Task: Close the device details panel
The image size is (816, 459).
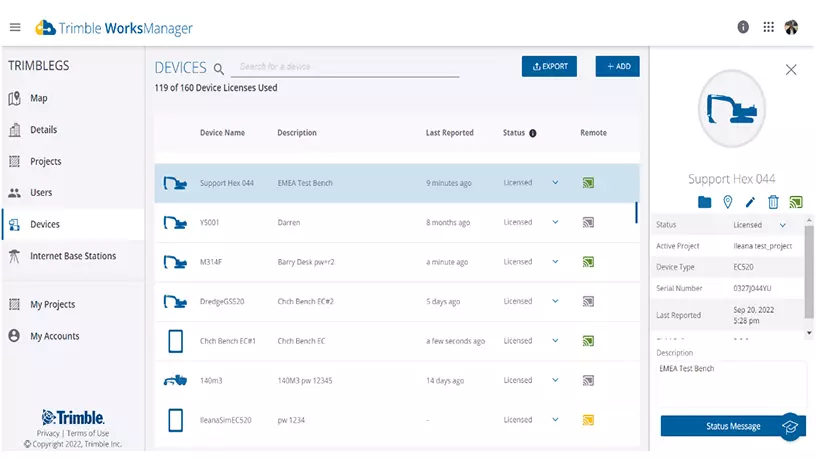Action: (790, 70)
